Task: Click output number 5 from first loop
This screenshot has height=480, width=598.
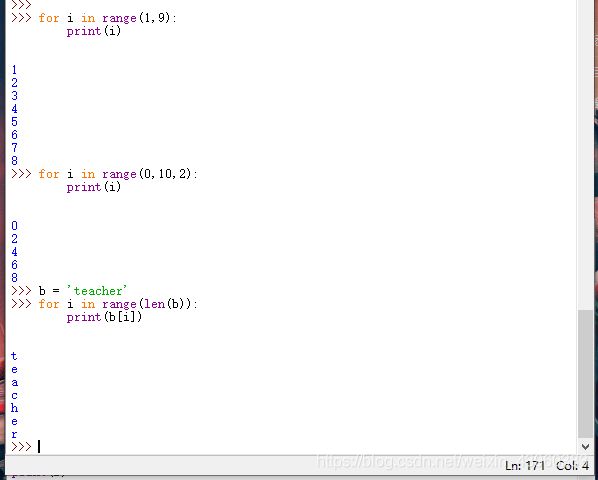Action: pyautogui.click(x=14, y=122)
